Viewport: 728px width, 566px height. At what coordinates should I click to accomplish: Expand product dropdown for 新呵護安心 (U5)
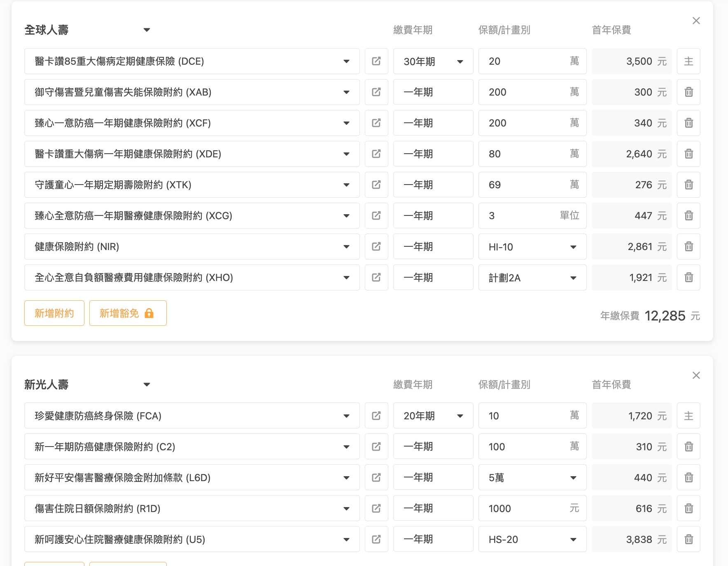[x=192, y=540]
